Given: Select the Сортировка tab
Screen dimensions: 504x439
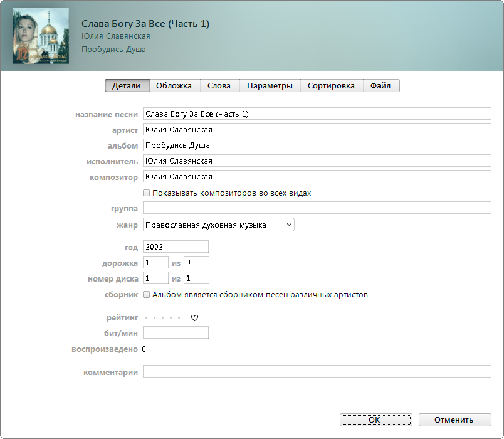Looking at the screenshot, I should click(331, 86).
